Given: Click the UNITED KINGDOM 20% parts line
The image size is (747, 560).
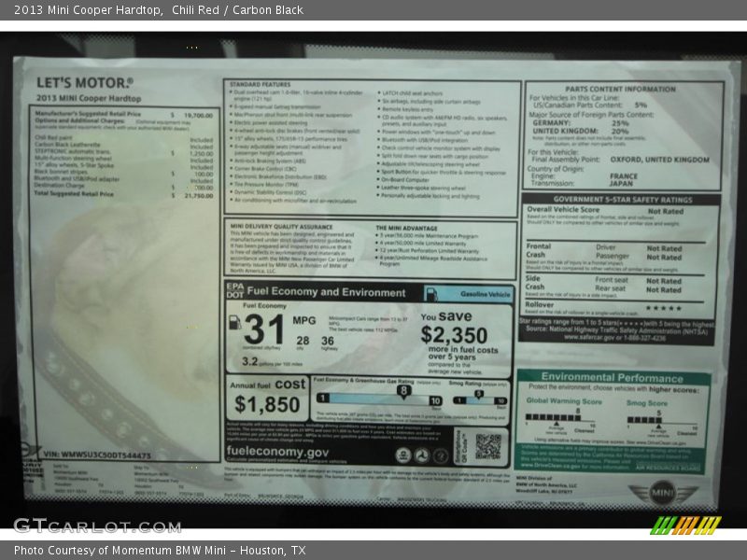Looking at the screenshot, I should [581, 131].
